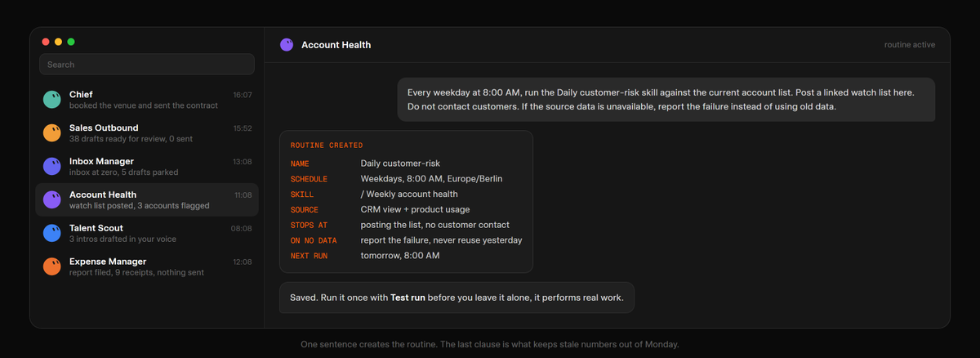Open the Expense Manager conversation
The height and width of the screenshot is (358, 980).
coord(147,267)
